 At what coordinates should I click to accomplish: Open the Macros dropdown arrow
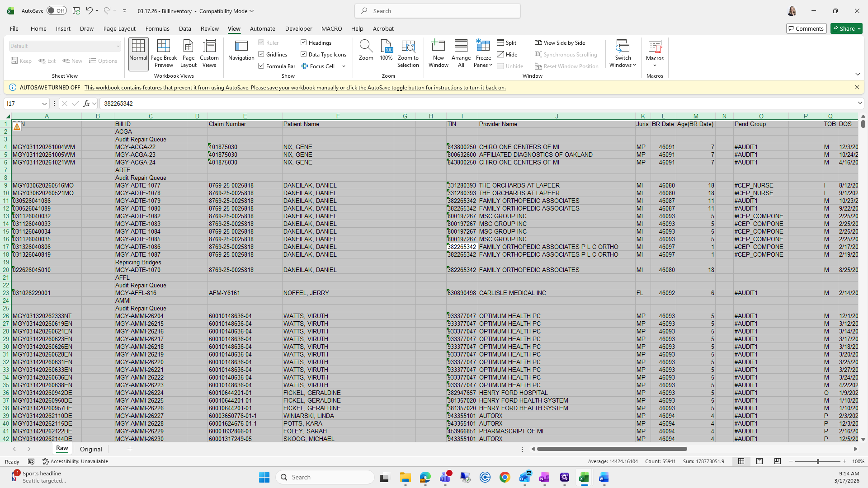[654, 66]
